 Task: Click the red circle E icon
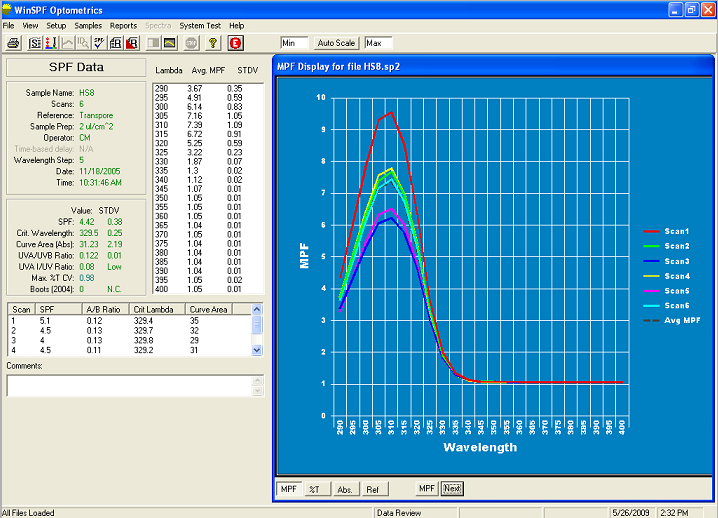[235, 43]
